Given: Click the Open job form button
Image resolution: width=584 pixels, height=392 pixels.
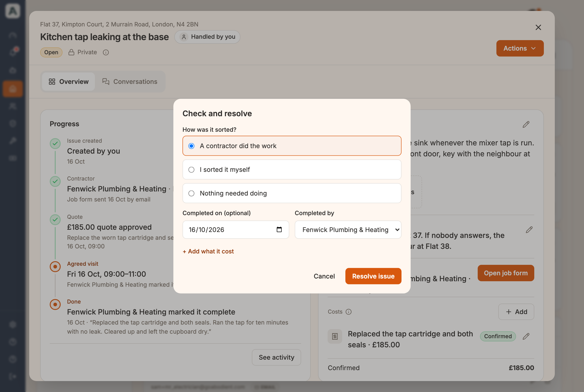Looking at the screenshot, I should coord(506,273).
